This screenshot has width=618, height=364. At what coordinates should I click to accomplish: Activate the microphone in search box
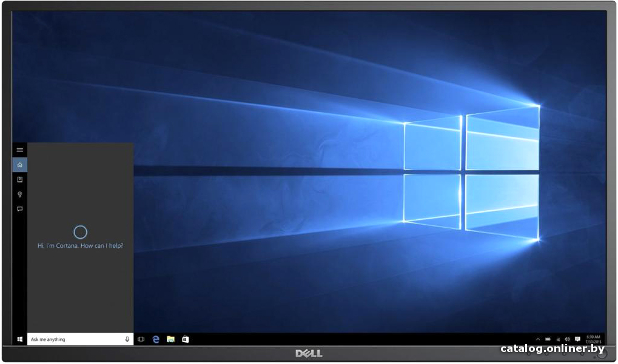tap(127, 339)
